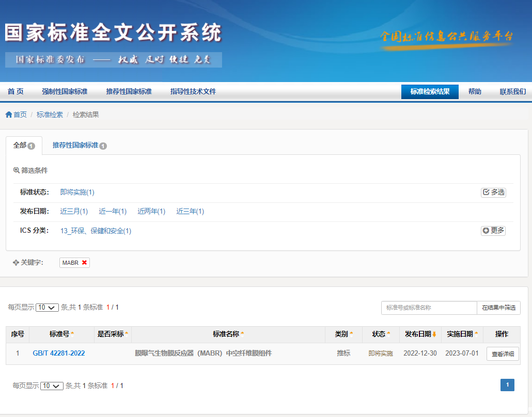Focus the 标准号或标准名称 search field

(x=429, y=308)
